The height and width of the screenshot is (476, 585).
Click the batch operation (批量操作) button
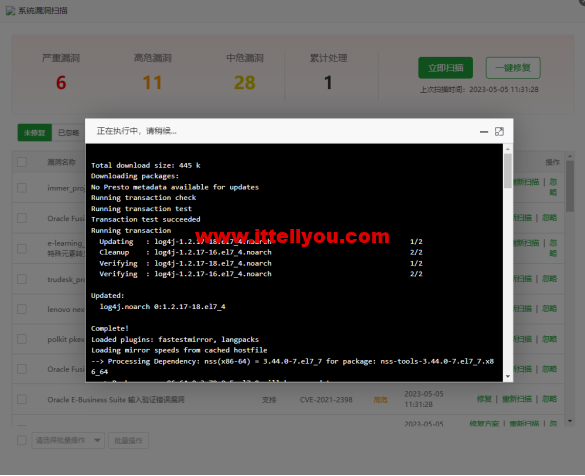click(x=128, y=441)
